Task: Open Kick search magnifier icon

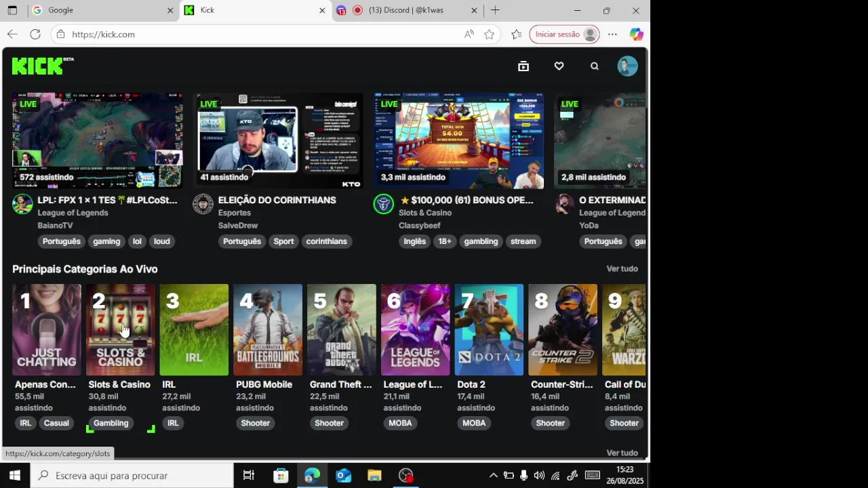Action: click(595, 66)
